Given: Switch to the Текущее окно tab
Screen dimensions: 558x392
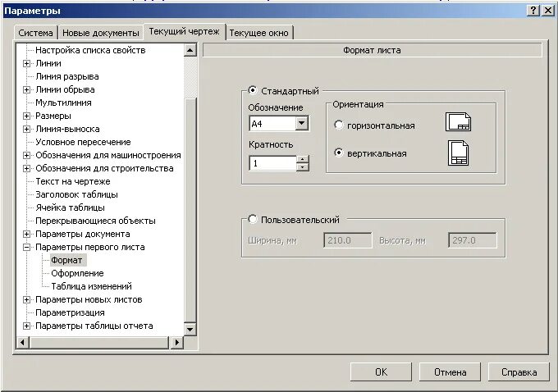Looking at the screenshot, I should [x=258, y=33].
